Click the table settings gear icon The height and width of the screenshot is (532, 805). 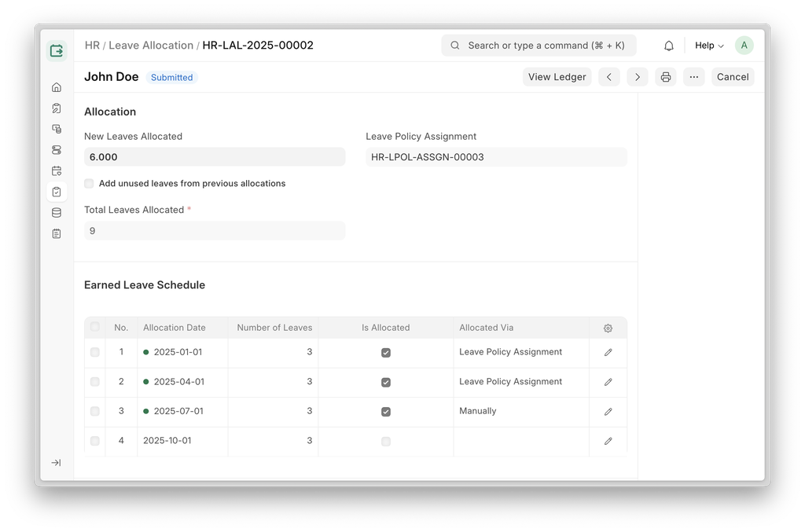coord(608,328)
